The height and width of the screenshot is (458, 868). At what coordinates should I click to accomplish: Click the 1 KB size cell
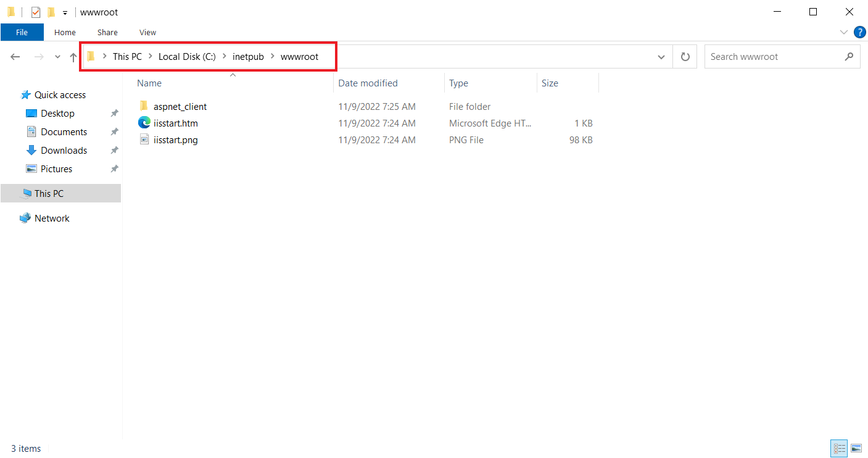583,123
